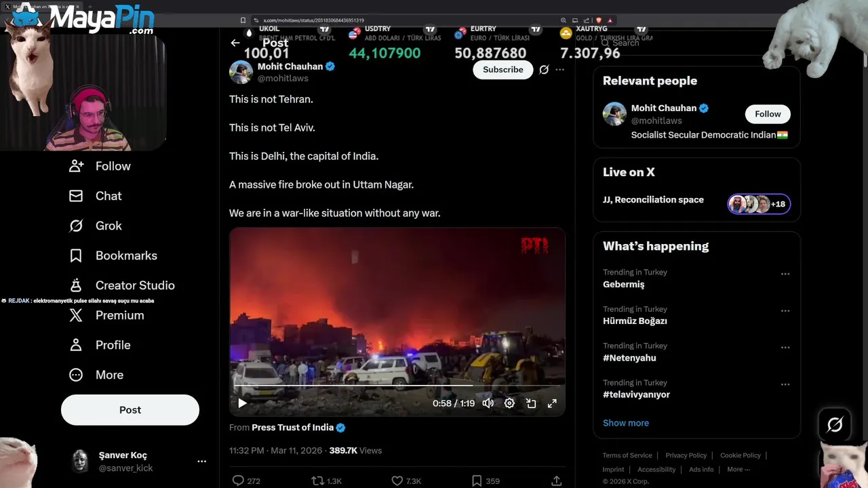The image size is (868, 488).
Task: Open the More sidebar menu
Action: coord(96,375)
